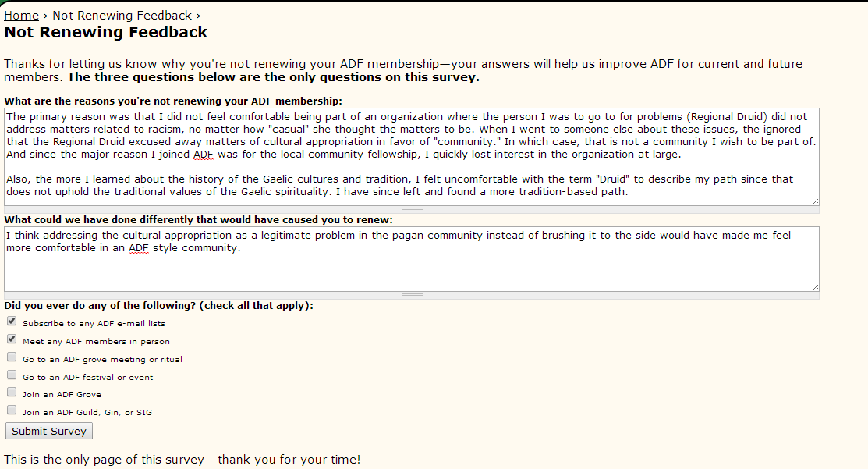Grab the resize corner of the second textarea
The image size is (868, 469).
(815, 287)
